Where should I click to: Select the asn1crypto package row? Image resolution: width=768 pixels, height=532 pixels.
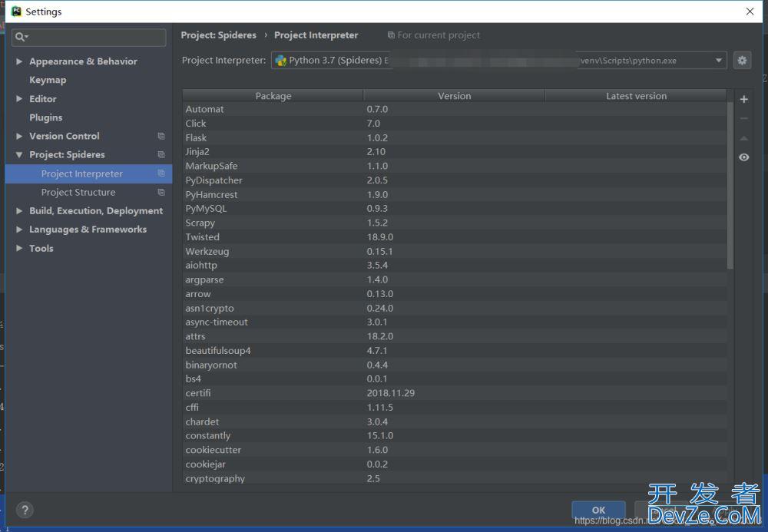[455, 308]
